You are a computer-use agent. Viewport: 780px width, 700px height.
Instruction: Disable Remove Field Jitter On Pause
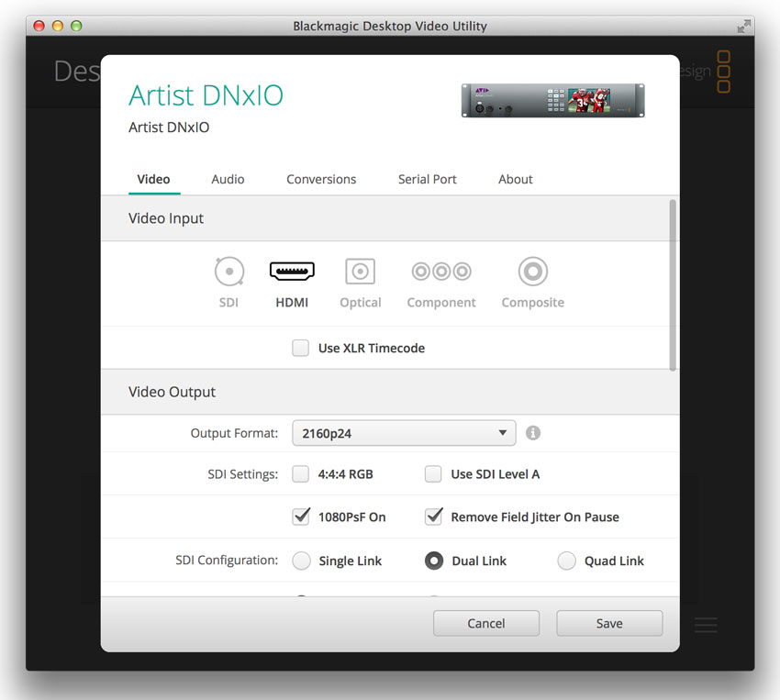(x=434, y=517)
